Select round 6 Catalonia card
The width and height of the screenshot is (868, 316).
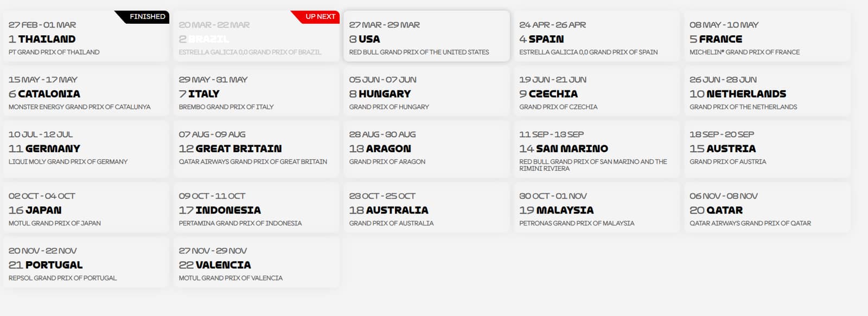coord(86,93)
